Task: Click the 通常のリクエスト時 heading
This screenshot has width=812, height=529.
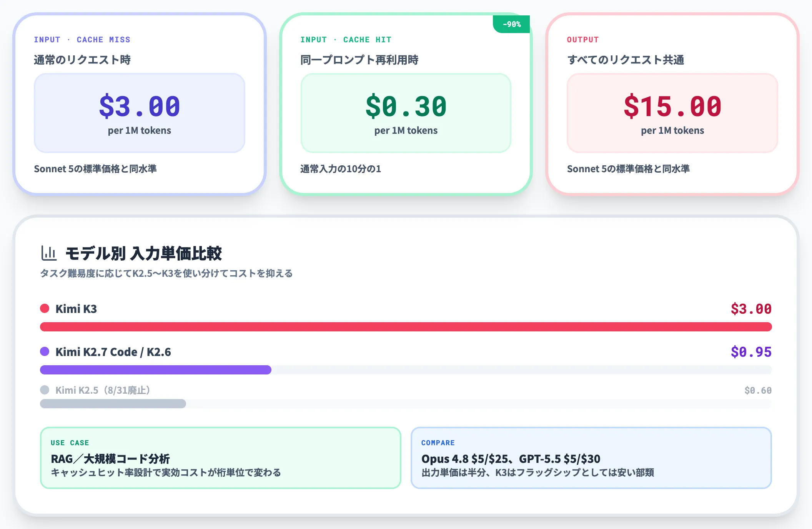Action: pos(82,60)
